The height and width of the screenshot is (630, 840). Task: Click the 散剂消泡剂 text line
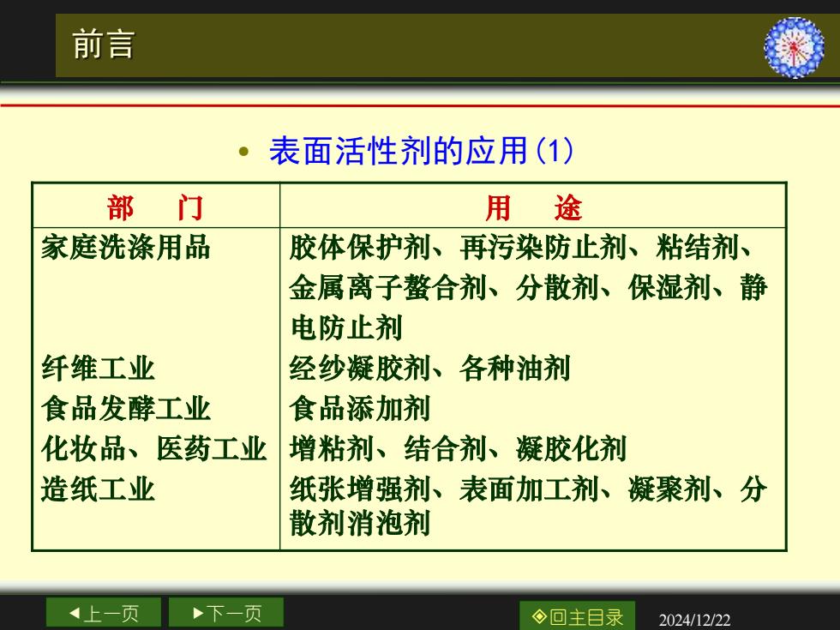click(360, 523)
